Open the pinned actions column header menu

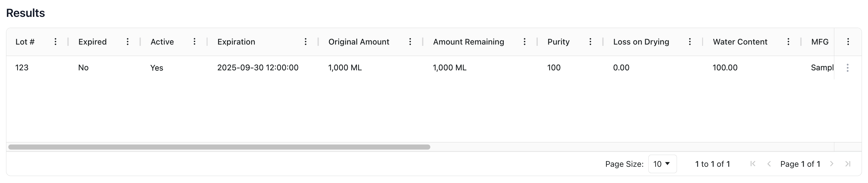[848, 41]
